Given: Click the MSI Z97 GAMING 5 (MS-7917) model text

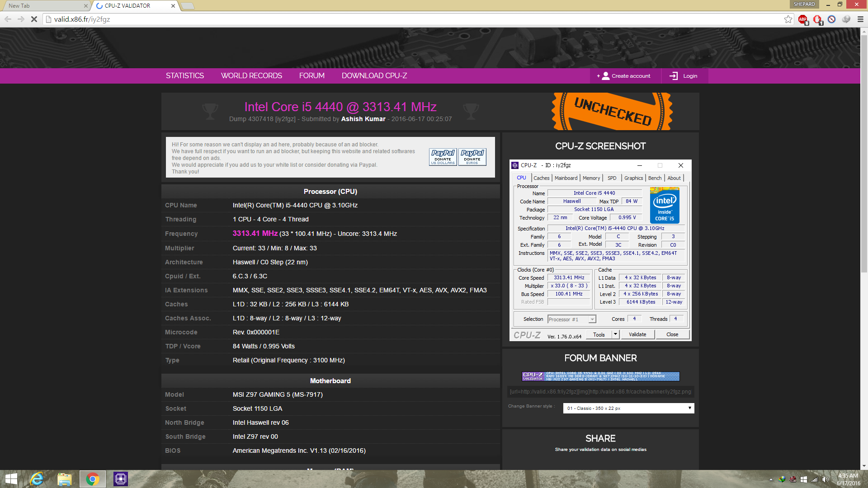Looking at the screenshot, I should [278, 394].
